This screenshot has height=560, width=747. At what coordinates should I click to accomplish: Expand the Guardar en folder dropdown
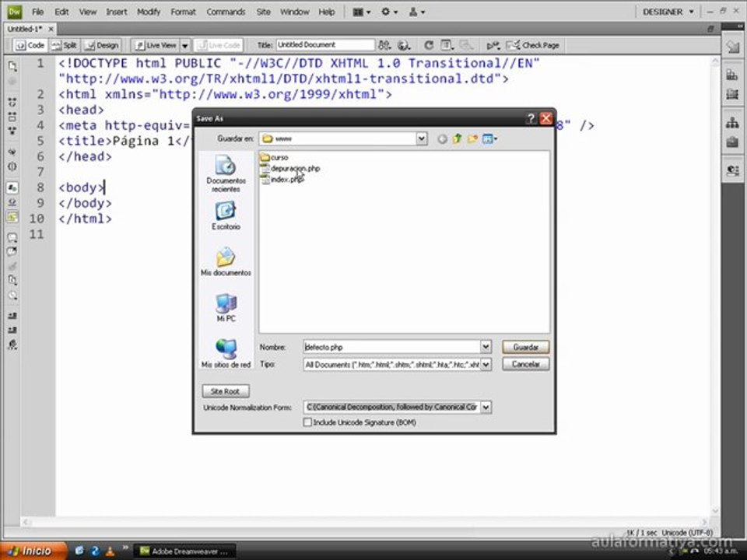point(422,138)
